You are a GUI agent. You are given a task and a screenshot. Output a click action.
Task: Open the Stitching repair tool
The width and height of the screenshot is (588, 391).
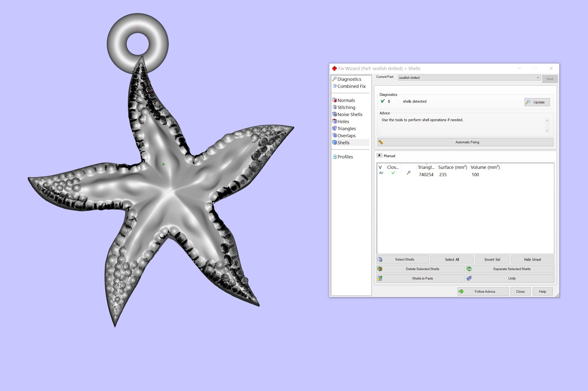pyautogui.click(x=346, y=107)
